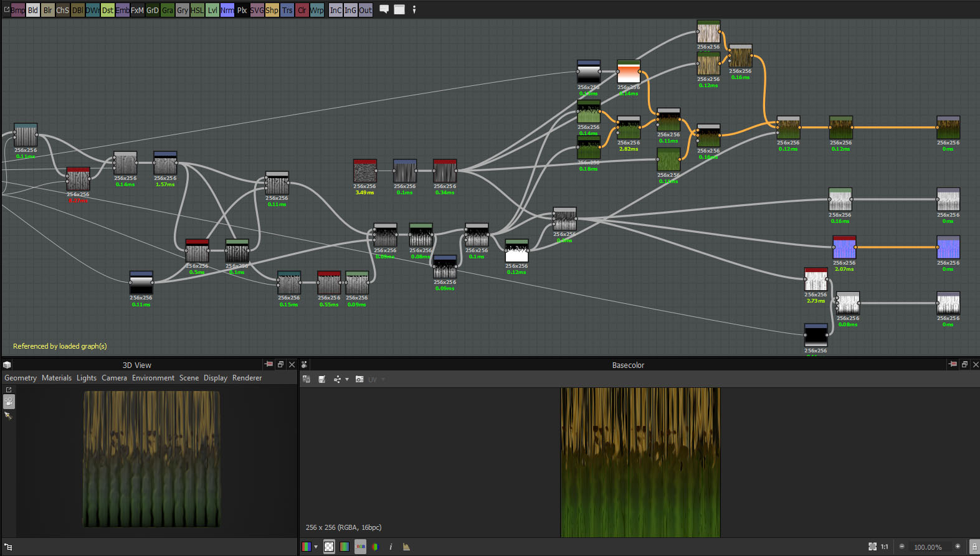
Task: Open the Lights menu in 3D View
Action: (87, 378)
